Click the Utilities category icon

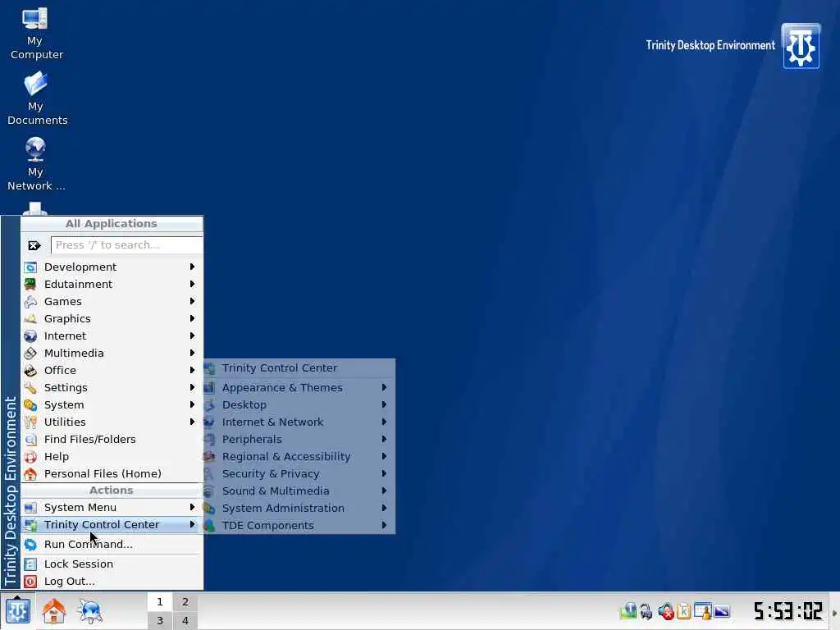pos(30,422)
